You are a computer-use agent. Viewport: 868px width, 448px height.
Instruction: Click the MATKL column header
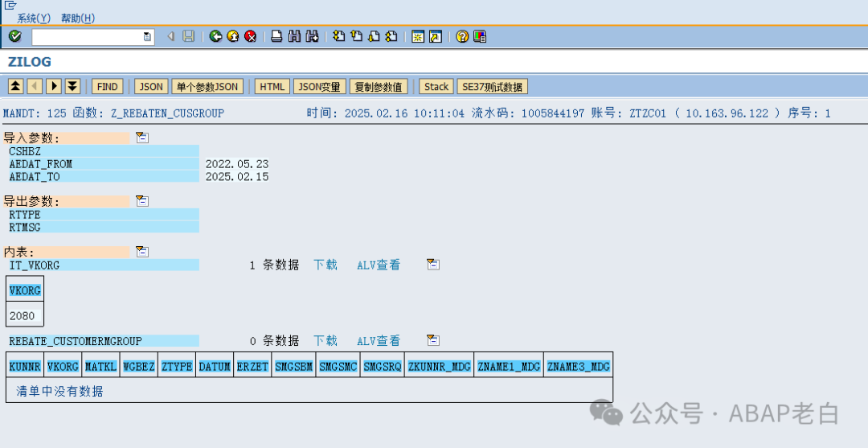point(100,366)
